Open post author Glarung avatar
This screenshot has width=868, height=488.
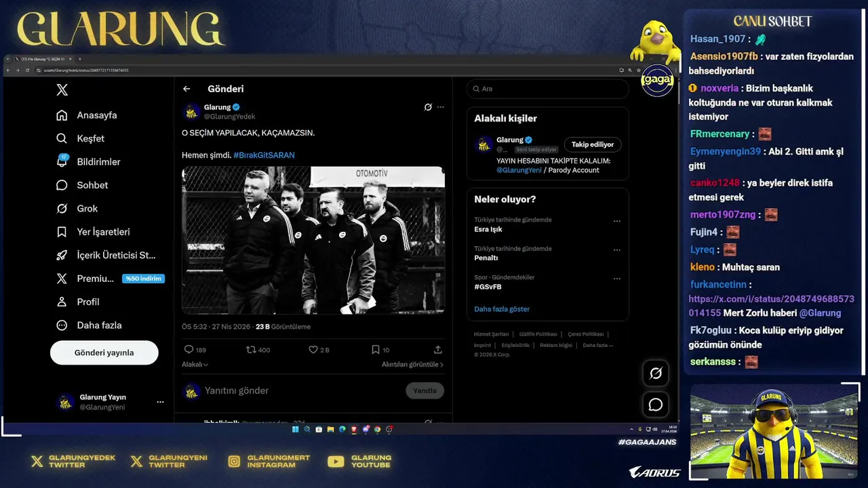pos(192,112)
